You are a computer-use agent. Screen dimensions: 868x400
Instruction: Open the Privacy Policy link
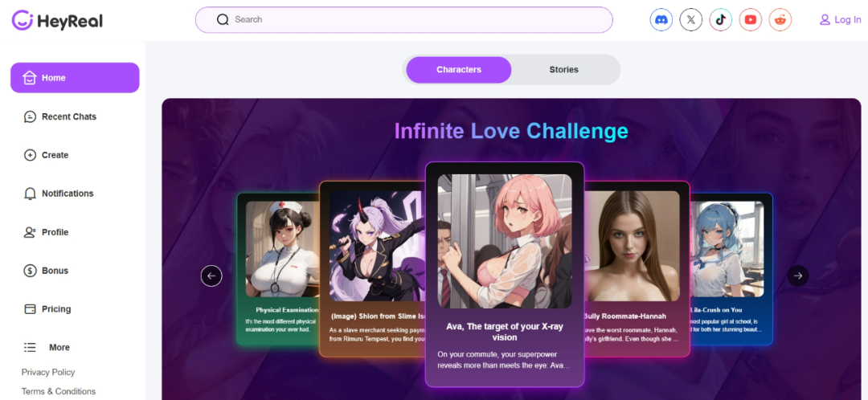click(48, 373)
